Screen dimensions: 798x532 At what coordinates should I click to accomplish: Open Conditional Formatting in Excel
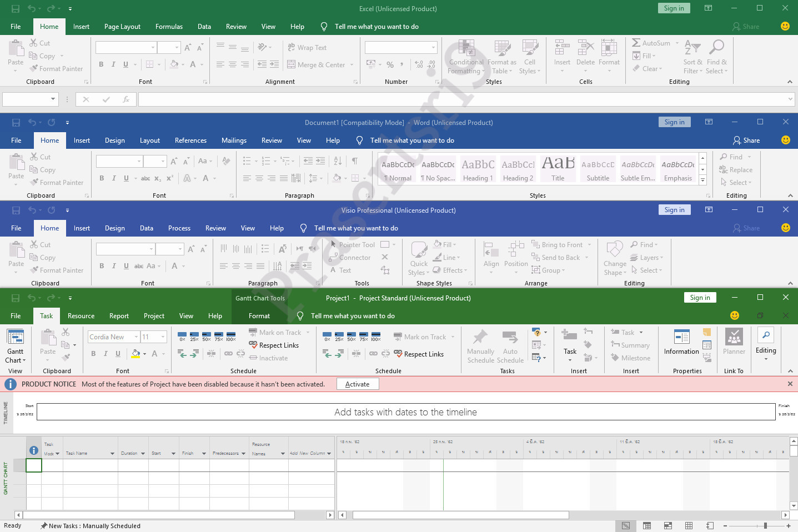pyautogui.click(x=466, y=57)
